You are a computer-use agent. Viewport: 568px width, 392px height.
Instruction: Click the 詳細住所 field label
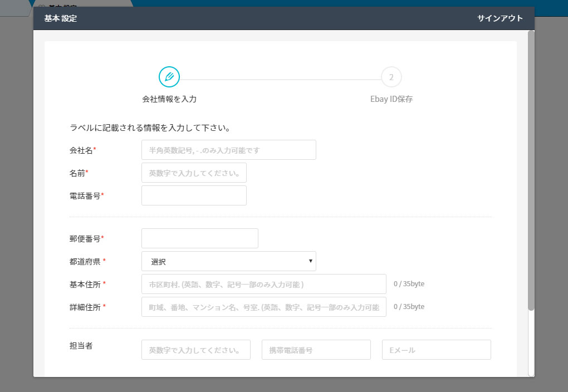pyautogui.click(x=87, y=307)
